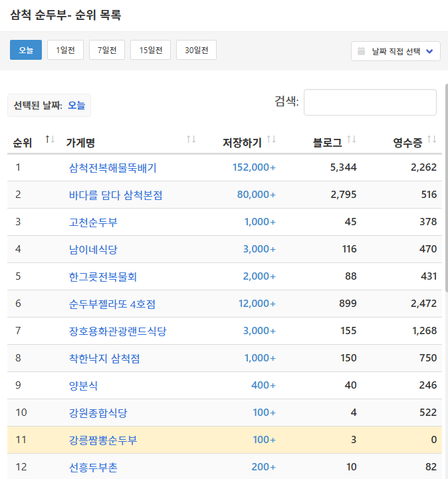The height and width of the screenshot is (479, 448).
Task: Select the 오늘 date filter
Action: point(26,50)
